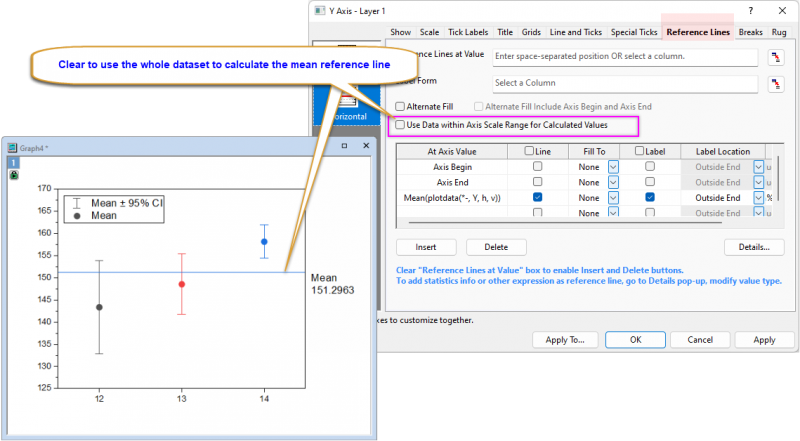Click the Insert button

coord(426,247)
